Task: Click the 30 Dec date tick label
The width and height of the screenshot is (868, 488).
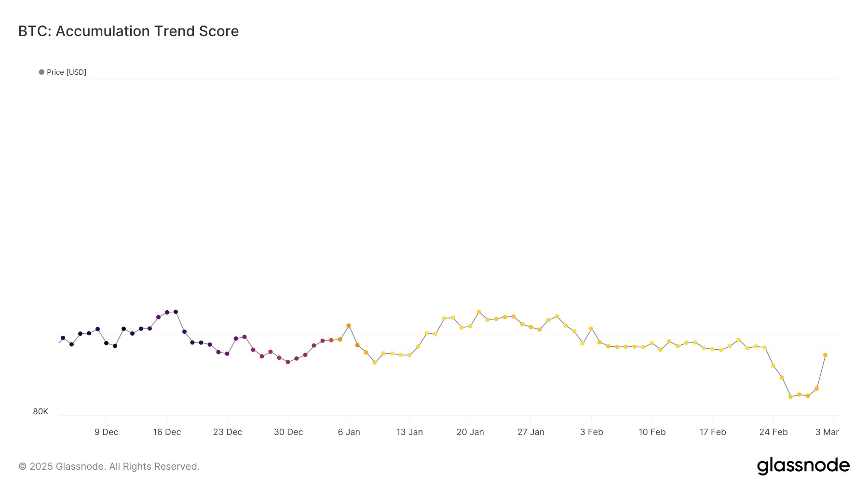Action: click(x=288, y=432)
